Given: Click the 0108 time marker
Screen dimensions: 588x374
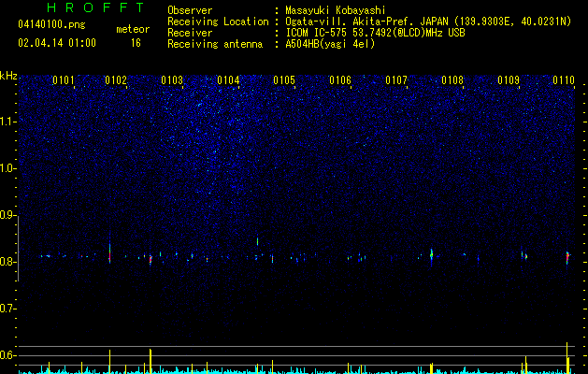Looking at the screenshot, I should coord(452,80).
